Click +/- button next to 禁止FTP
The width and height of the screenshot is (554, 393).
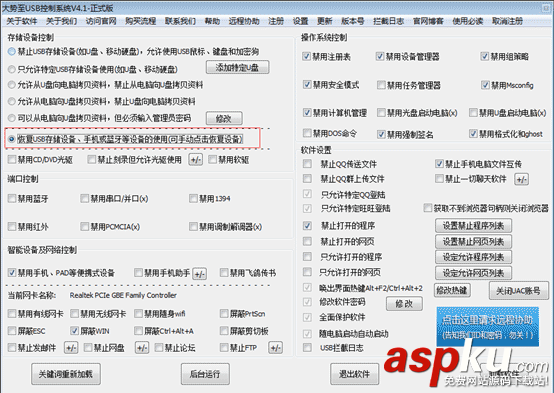click(x=275, y=348)
